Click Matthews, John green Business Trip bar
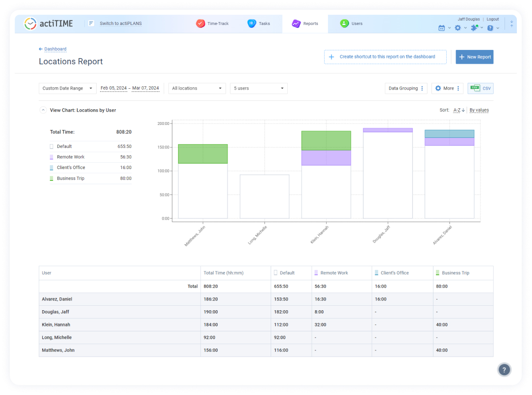532x395 pixels. pyautogui.click(x=203, y=154)
